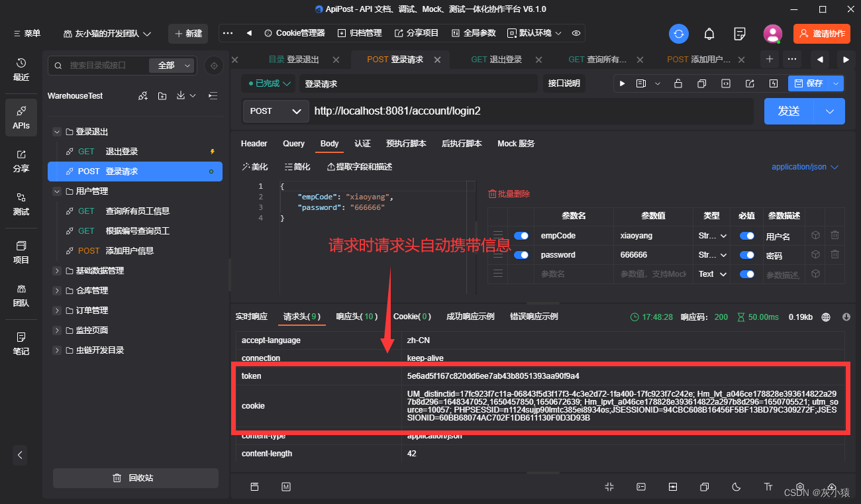Click the M mock icon in bottom bar
The height and width of the screenshot is (504, 861).
286,487
